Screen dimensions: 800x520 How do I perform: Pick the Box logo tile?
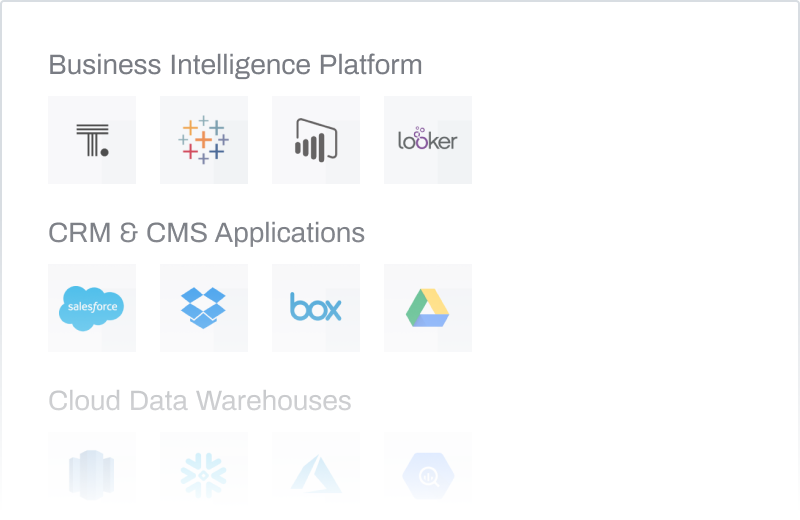coord(316,308)
